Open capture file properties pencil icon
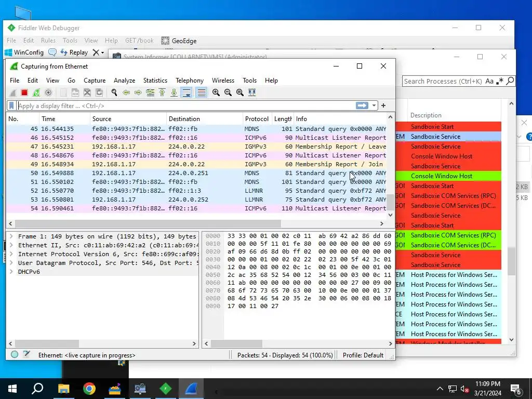This screenshot has width=532, height=399. click(x=26, y=354)
